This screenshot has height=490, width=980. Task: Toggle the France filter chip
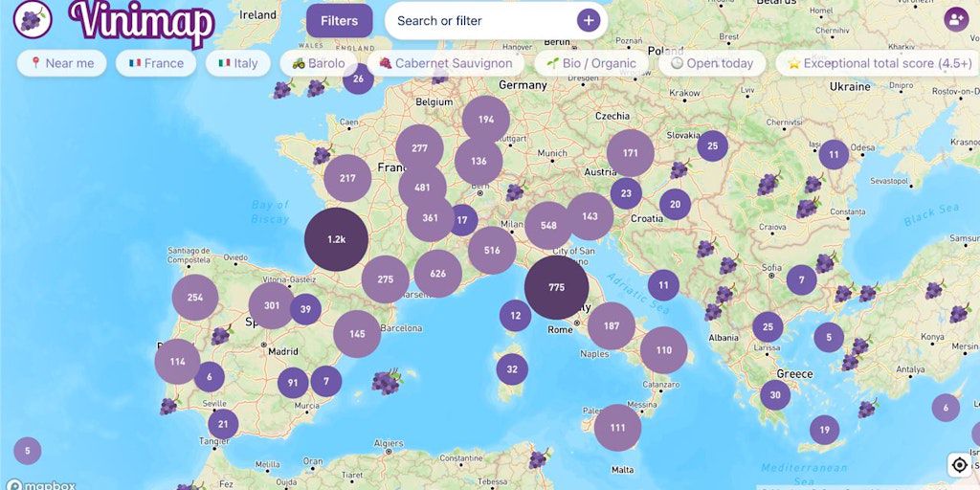point(156,63)
